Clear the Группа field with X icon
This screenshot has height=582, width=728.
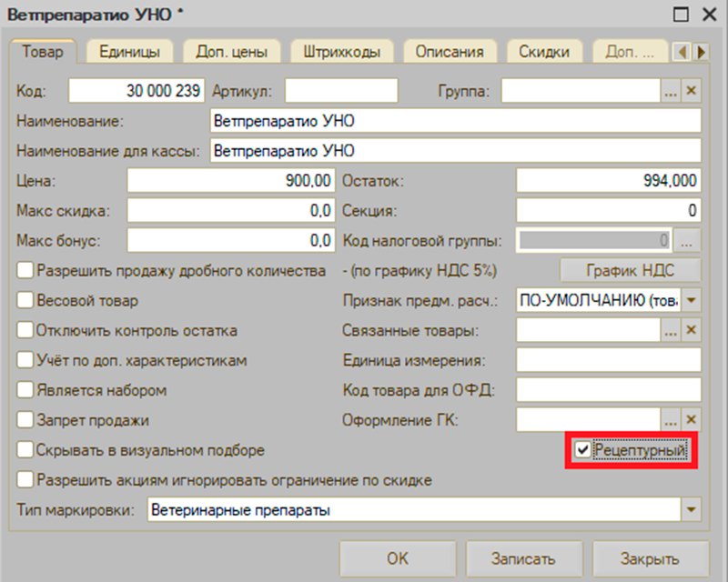pos(691,90)
